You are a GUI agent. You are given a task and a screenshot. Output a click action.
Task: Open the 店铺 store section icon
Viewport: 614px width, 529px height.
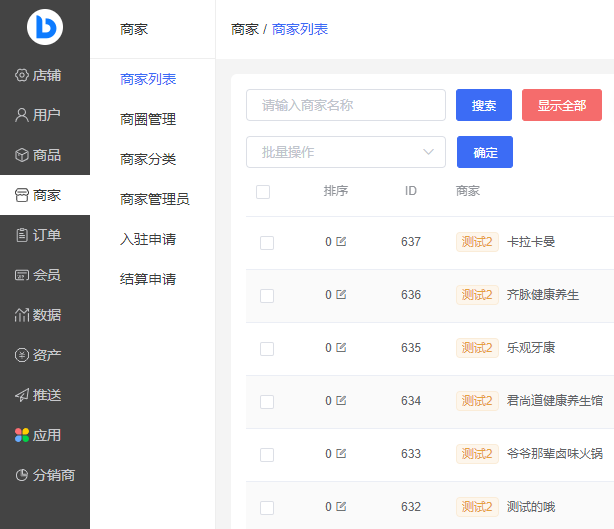click(x=22, y=75)
